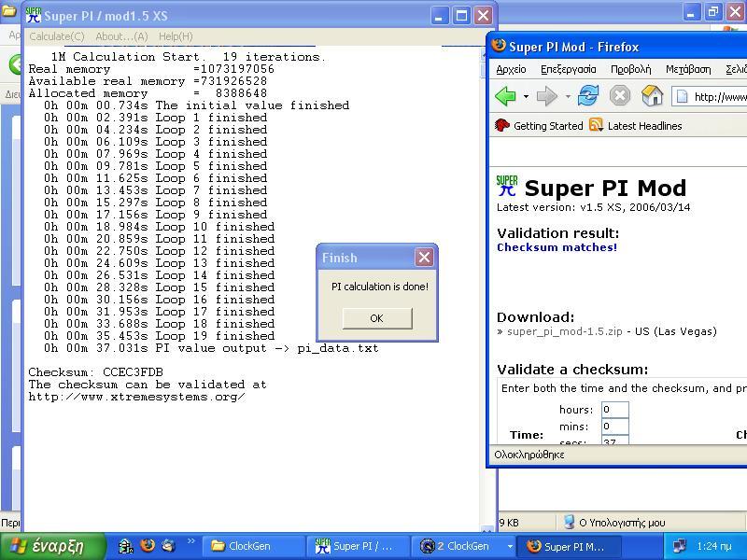Open the Forward button history dropdown arrow
The width and height of the screenshot is (747, 560).
click(x=568, y=97)
